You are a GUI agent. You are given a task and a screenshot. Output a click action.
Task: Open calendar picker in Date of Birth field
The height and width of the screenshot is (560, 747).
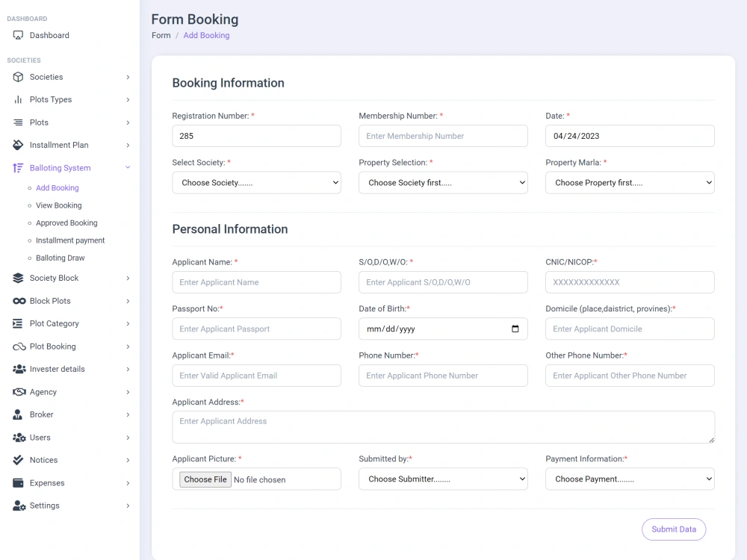pyautogui.click(x=515, y=329)
